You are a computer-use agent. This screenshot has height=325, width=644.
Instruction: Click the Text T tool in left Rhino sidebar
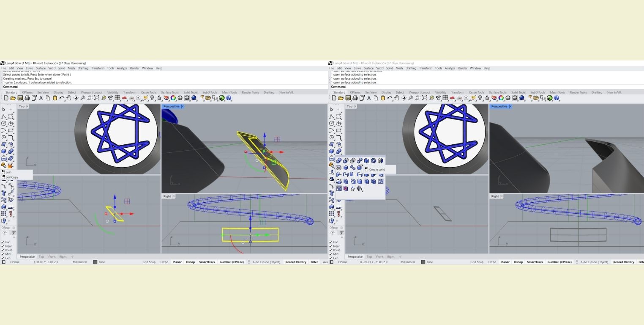(4, 193)
